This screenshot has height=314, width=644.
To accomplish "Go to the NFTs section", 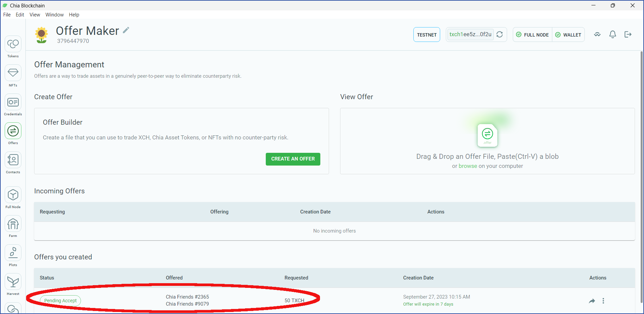I will click(x=13, y=73).
